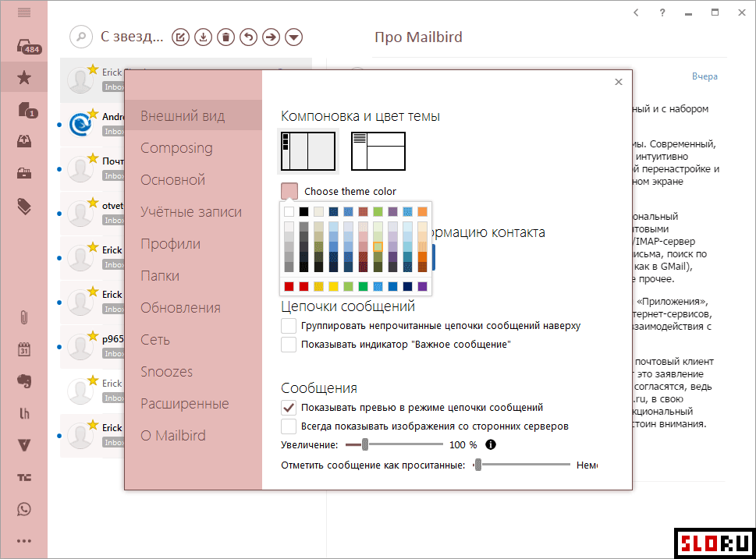The image size is (756, 559).
Task: Select the three-column vertical layout thumbnail
Action: [x=308, y=151]
